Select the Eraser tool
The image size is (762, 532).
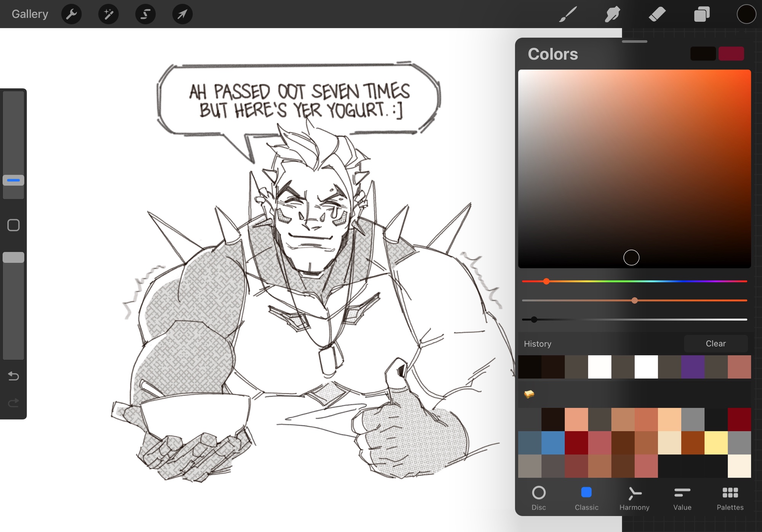click(x=657, y=14)
